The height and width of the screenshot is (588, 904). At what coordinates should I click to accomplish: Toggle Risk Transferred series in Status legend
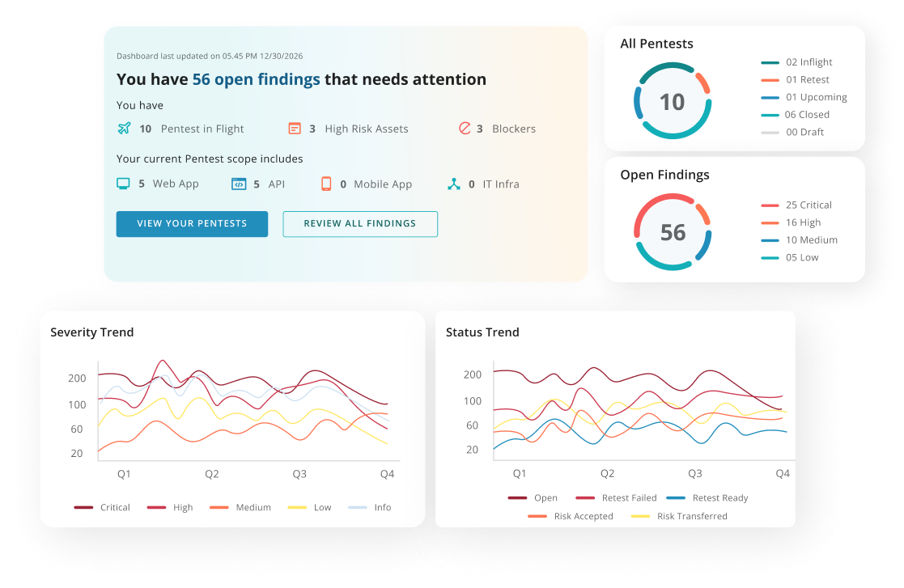679,516
